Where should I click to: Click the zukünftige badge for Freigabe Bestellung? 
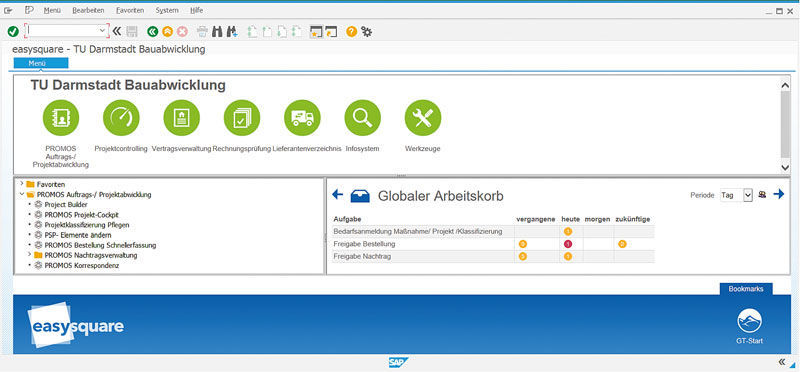tap(622, 244)
